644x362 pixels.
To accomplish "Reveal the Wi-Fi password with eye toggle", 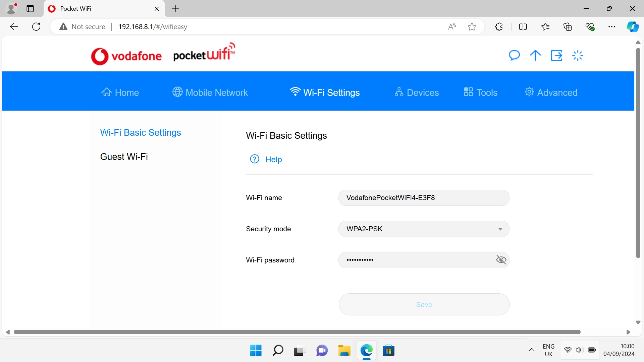I will 501,260.
